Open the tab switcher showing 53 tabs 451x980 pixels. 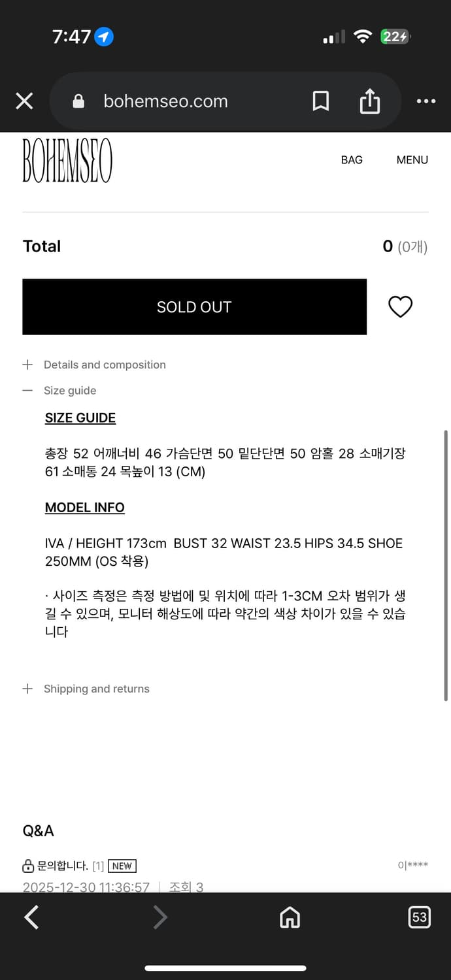tap(419, 917)
